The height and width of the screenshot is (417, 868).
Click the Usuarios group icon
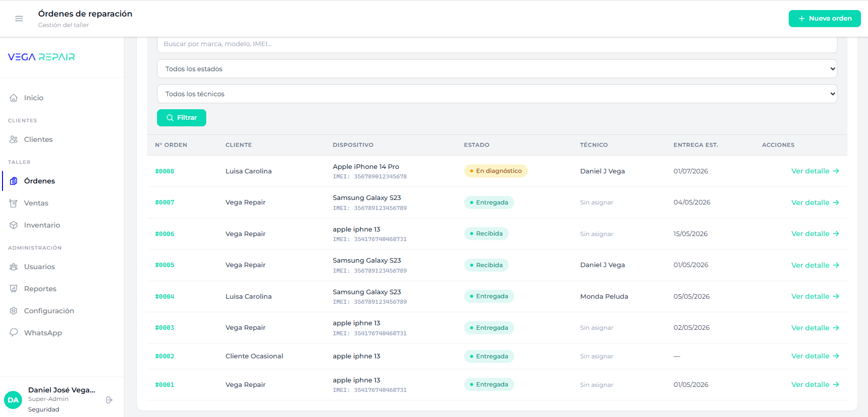[14, 267]
